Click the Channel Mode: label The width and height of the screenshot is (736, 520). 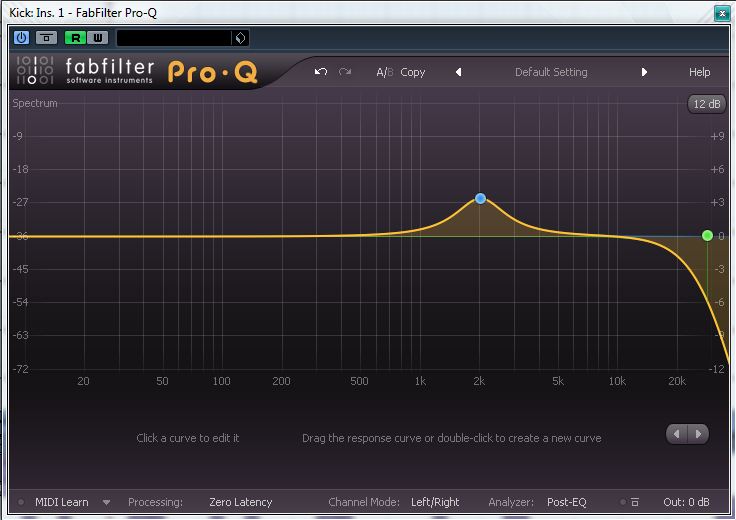tap(364, 502)
